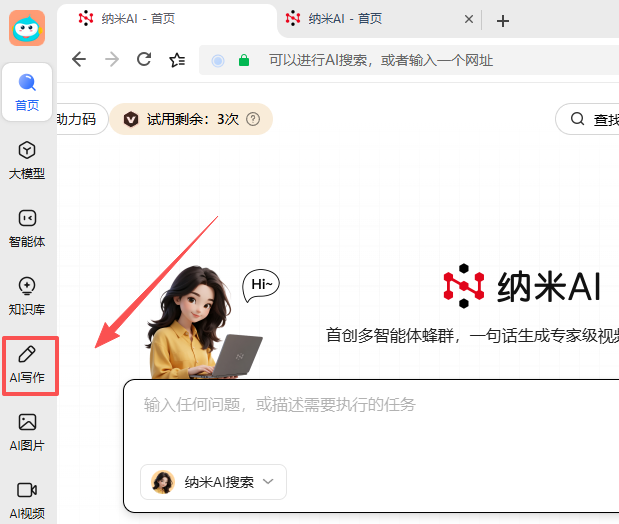Open the AI写作 sidebar item
Viewport: 619px width, 524px height.
[28, 365]
